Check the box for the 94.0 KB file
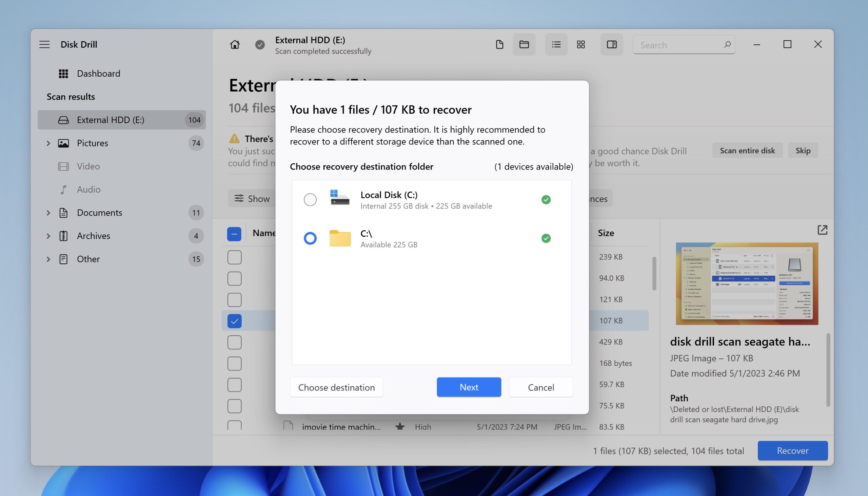This screenshot has width=868, height=496. tap(234, 279)
